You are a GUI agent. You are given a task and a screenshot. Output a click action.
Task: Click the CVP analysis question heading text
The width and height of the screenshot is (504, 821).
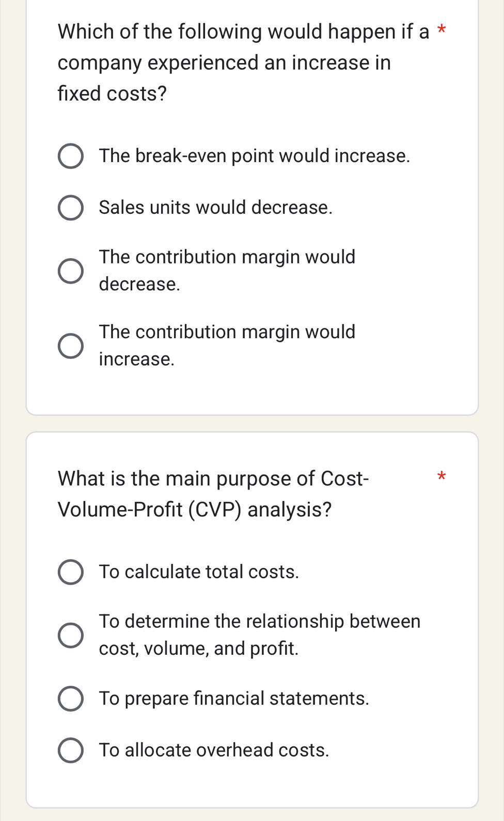point(213,494)
